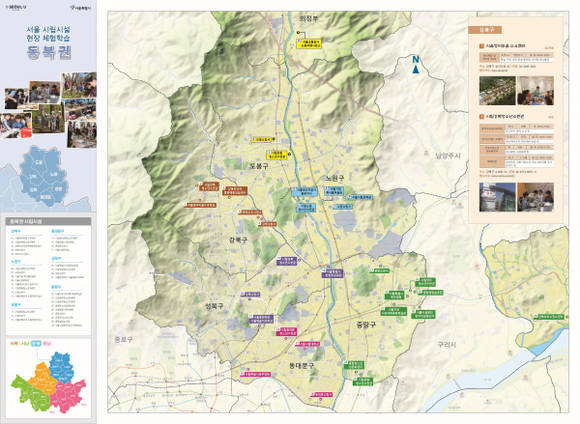
Task: Open the aerial village photo in info panel
Action: 497,91
